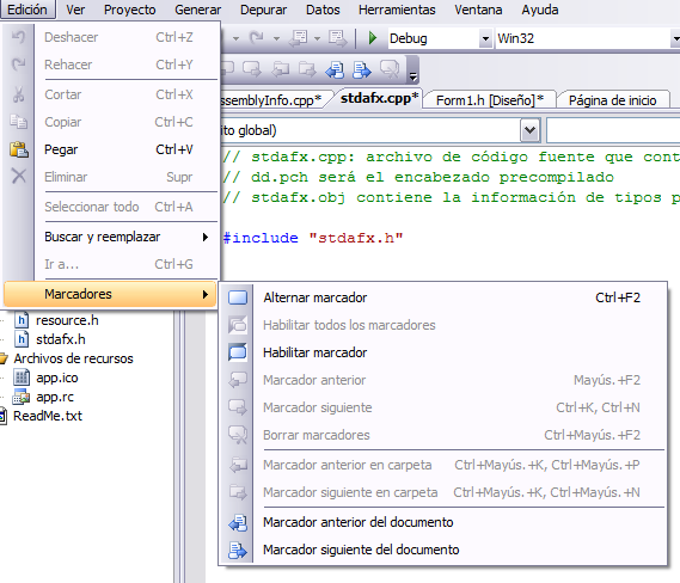Screen dimensions: 680x583
Task: Click the resource.h header file icon
Action: (21, 320)
